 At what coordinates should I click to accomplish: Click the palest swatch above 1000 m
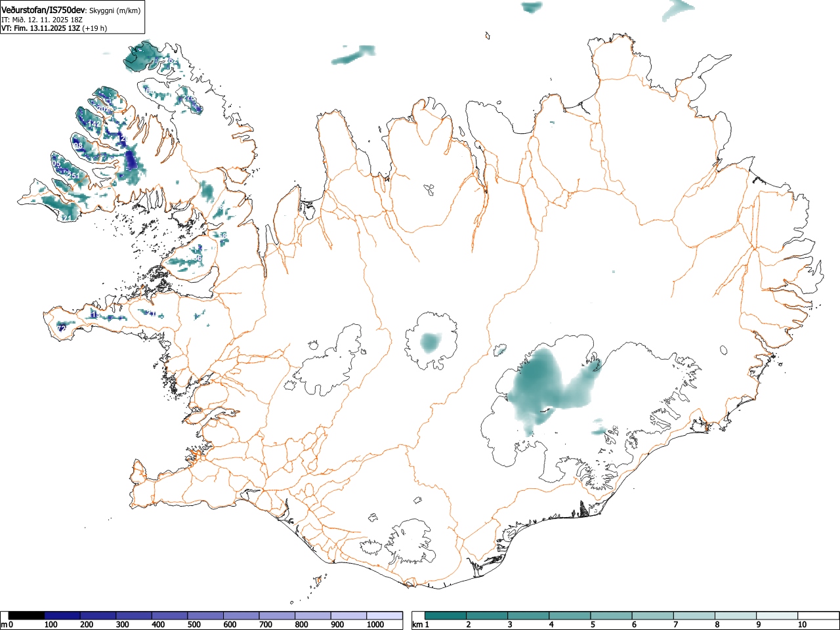tap(385, 616)
